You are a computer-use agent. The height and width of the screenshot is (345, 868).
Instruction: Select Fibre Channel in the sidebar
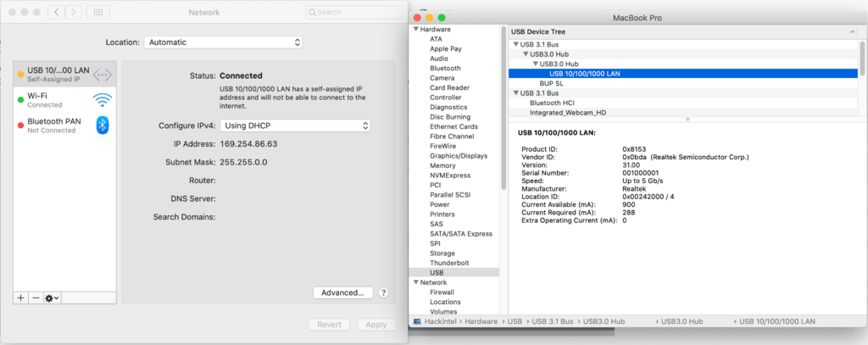tap(452, 136)
